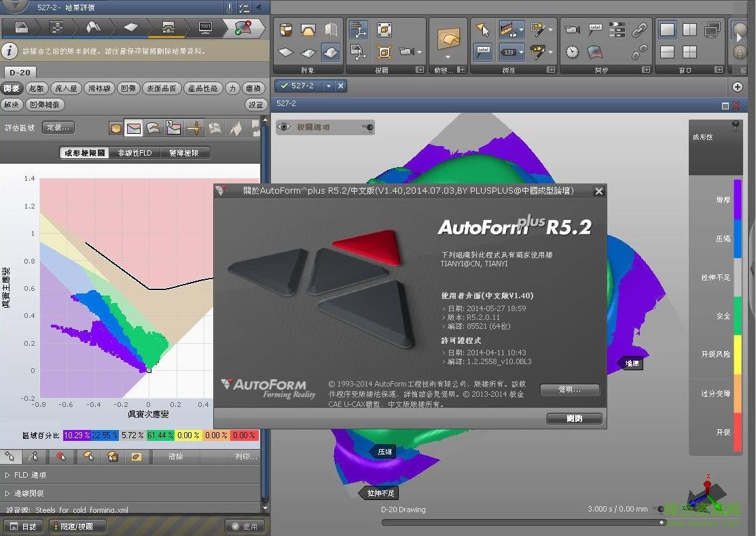The image size is (756, 536).
Task: Toggle the 成形極限圖 display mode
Action: point(85,153)
